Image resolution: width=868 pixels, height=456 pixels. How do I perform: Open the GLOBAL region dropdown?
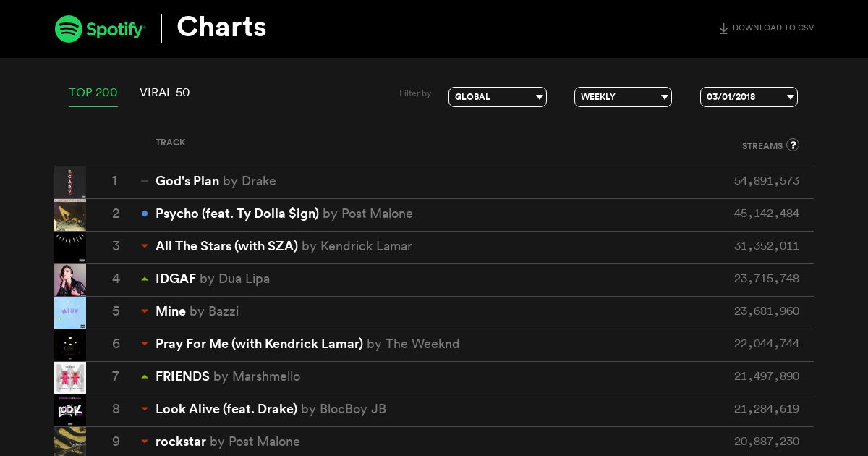pyautogui.click(x=498, y=97)
